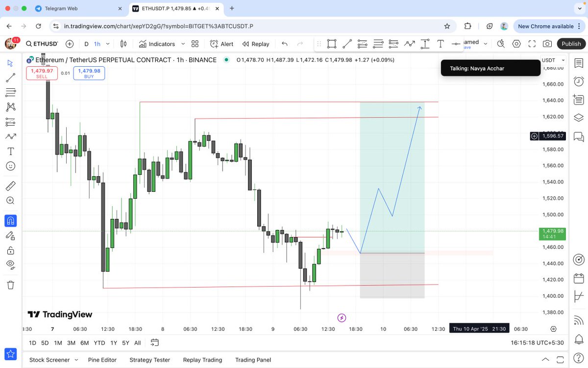Click the red SELL price button

[42, 74]
